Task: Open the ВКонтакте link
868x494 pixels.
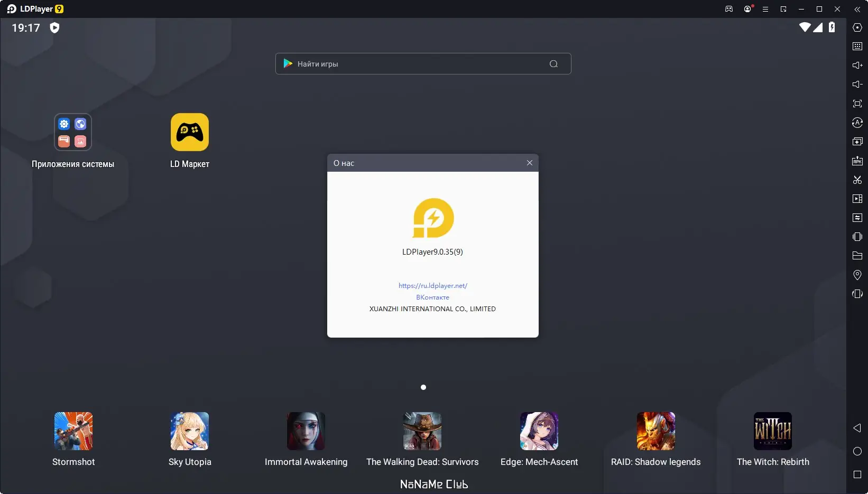Action: coord(432,297)
